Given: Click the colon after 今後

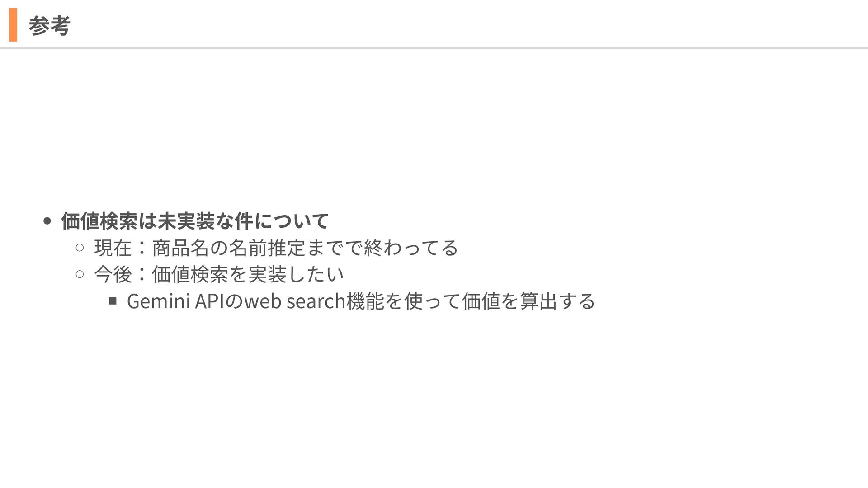Looking at the screenshot, I should tap(142, 274).
